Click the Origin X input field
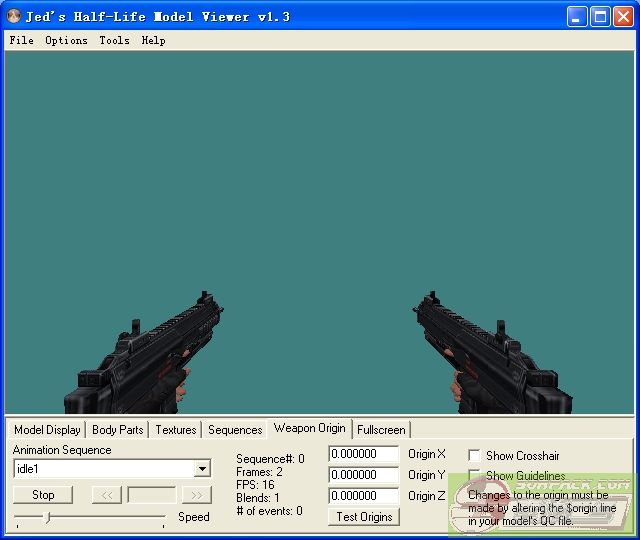640x540 pixels. [x=363, y=454]
